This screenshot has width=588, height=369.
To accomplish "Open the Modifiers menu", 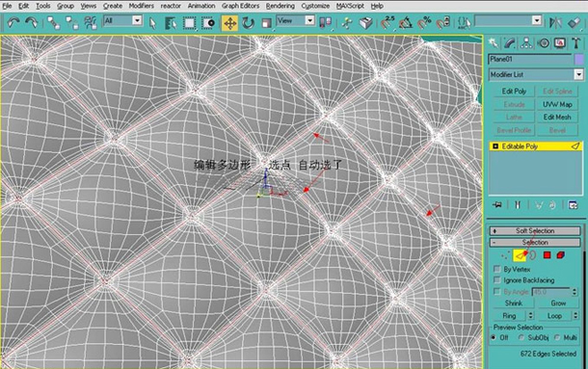I will (x=142, y=6).
